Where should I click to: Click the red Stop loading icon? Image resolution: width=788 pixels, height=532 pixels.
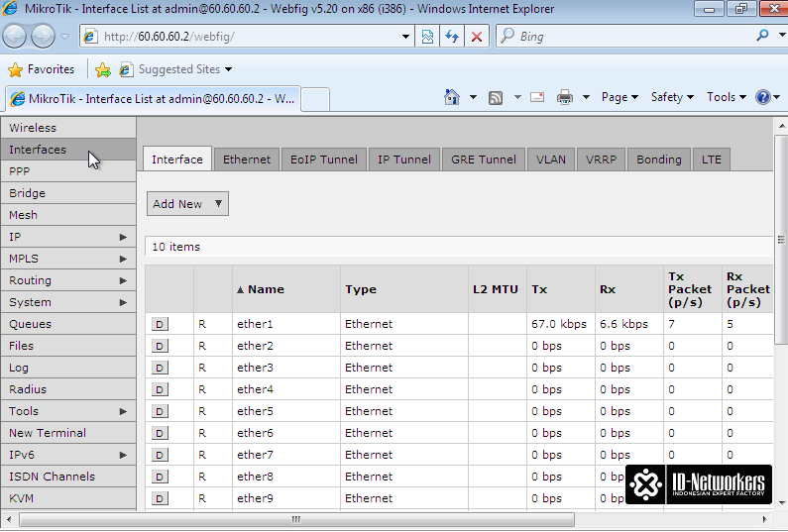click(x=477, y=37)
